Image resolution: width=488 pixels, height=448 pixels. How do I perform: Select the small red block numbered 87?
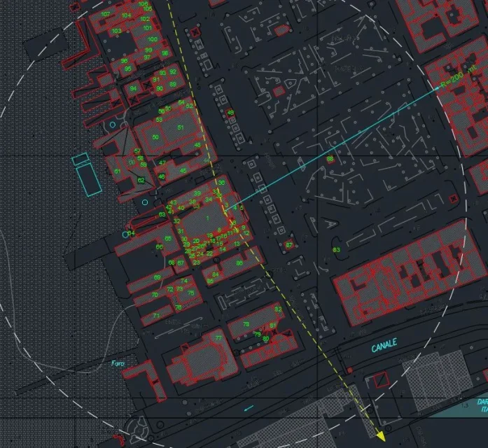point(288,245)
